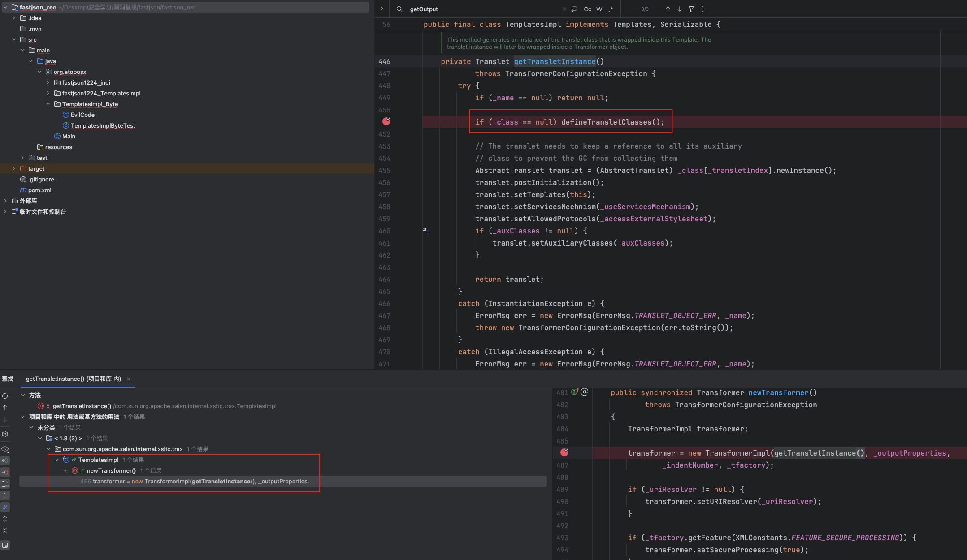The image size is (967, 560).
Task: Enable regex search option
Action: (x=611, y=9)
